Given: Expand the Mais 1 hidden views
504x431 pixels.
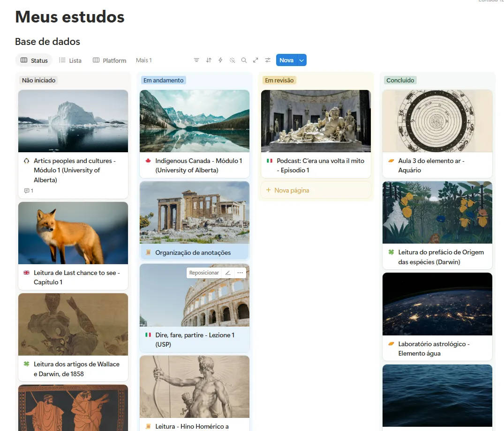Looking at the screenshot, I should (143, 60).
